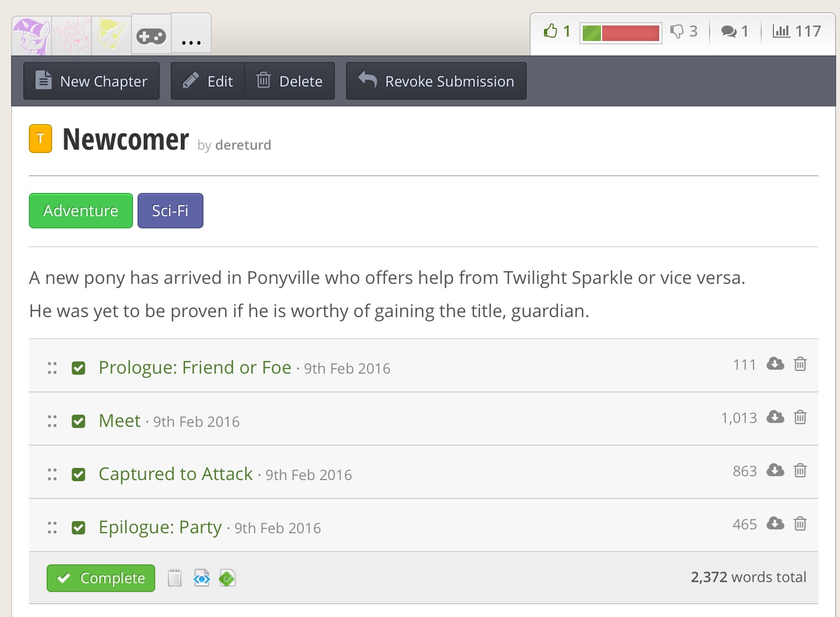Download the Epilogue: Party chapter
This screenshot has width=840, height=617.
tap(775, 523)
